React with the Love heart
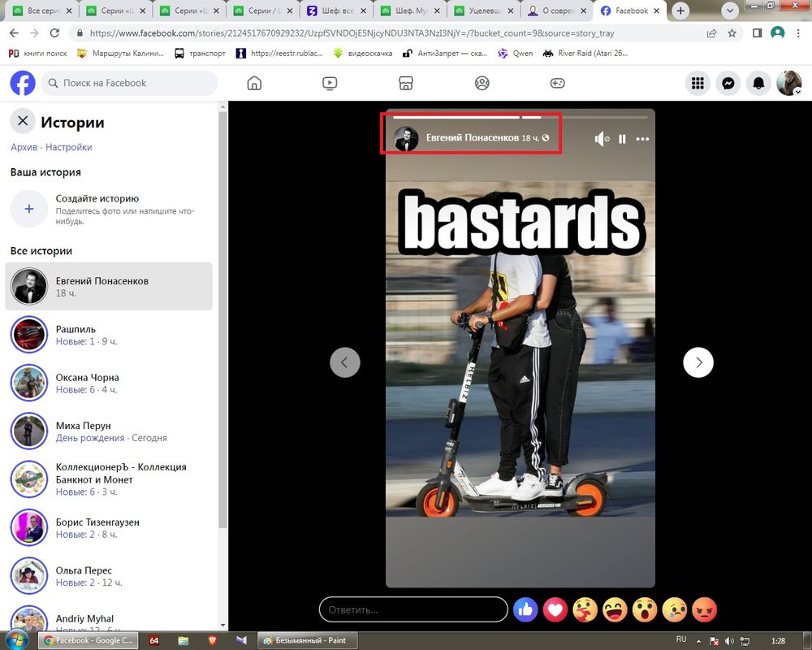This screenshot has width=812, height=650. (x=555, y=610)
